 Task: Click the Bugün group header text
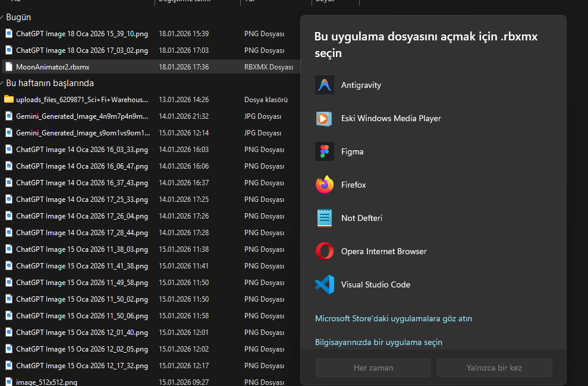pyautogui.click(x=18, y=17)
